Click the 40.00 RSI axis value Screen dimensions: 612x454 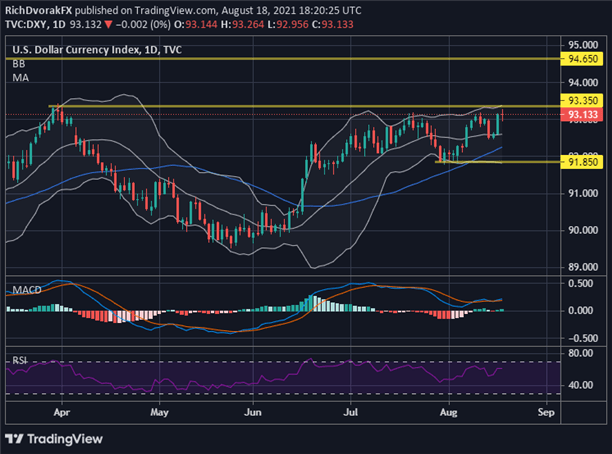coord(581,385)
